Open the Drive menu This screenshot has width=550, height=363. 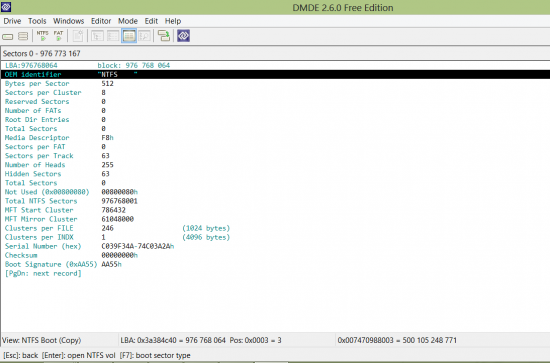pyautogui.click(x=12, y=21)
